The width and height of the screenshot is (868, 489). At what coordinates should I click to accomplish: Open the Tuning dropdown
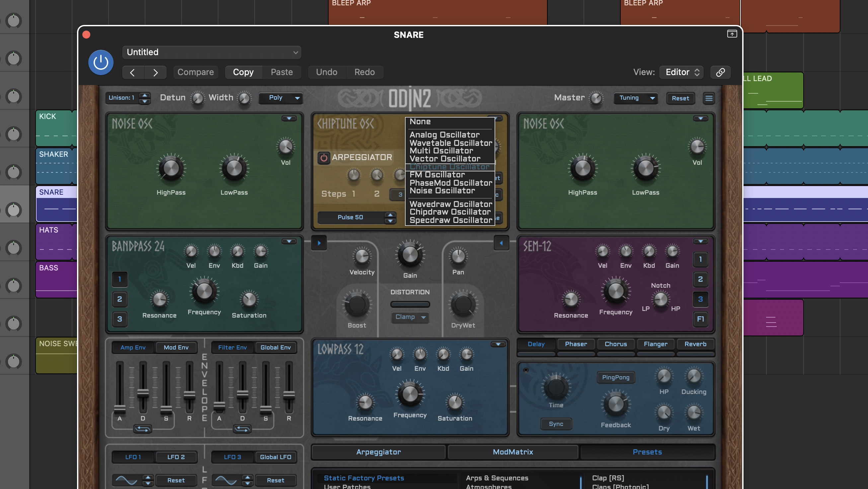click(x=636, y=98)
